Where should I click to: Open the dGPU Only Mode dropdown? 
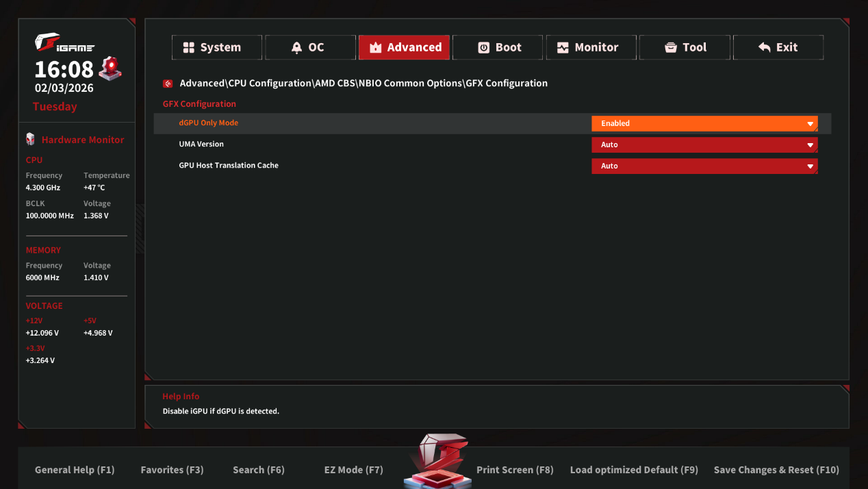pyautogui.click(x=704, y=123)
